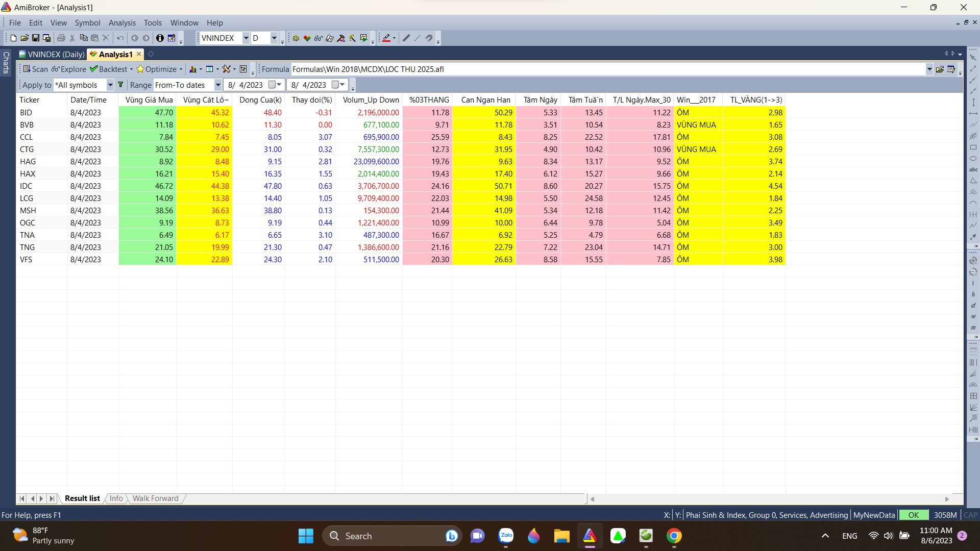This screenshot has height=551, width=980.
Task: Click the green Filter funnel icon
Action: (x=121, y=85)
